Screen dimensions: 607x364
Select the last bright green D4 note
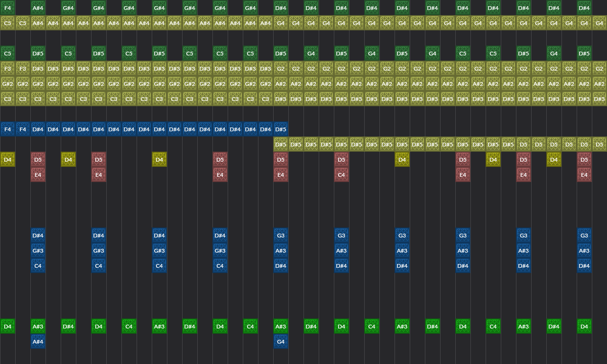click(584, 327)
